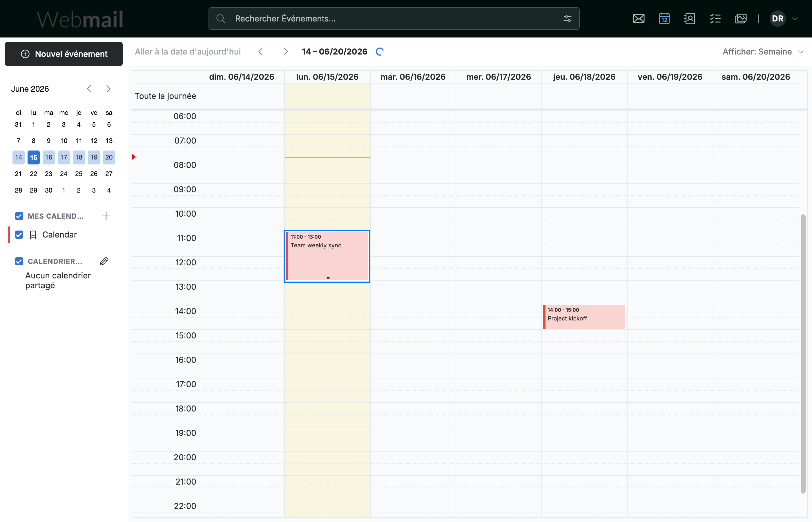Toggle the MES CALEND... group checkbox

pos(19,216)
